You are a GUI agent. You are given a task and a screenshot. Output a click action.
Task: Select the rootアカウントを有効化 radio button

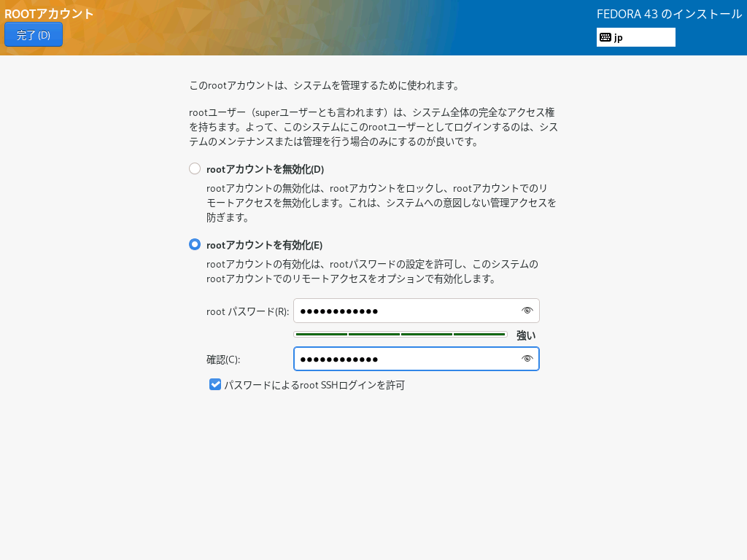click(195, 244)
